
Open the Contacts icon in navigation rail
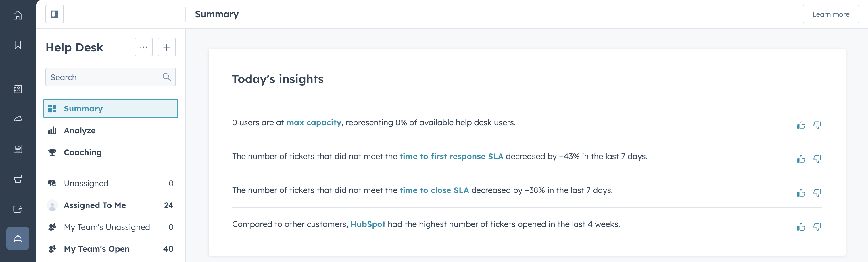18,89
